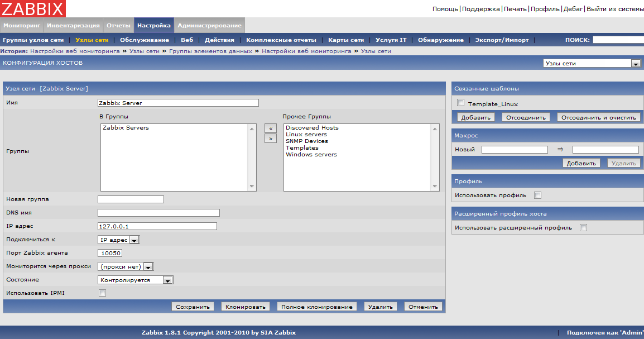Open Экспорт/Импорт submenu
The image size is (644, 339).
coord(502,40)
